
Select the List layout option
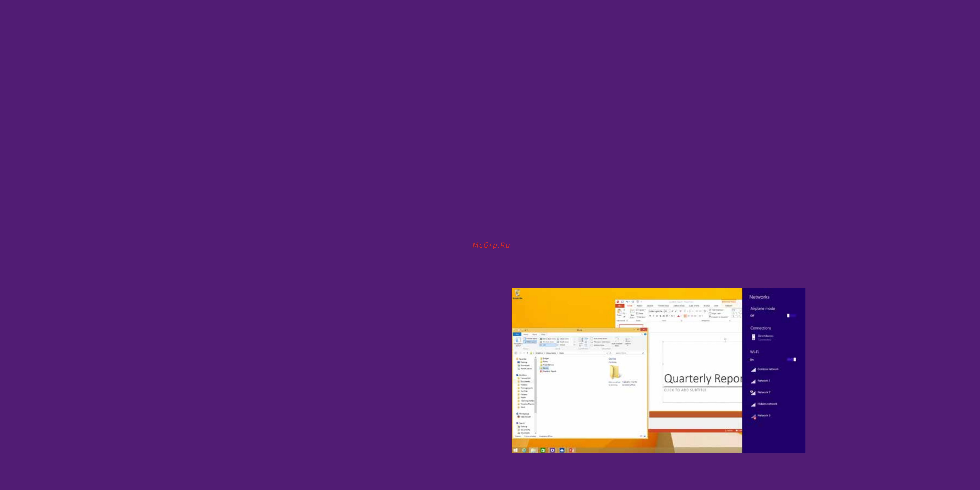tap(547, 345)
